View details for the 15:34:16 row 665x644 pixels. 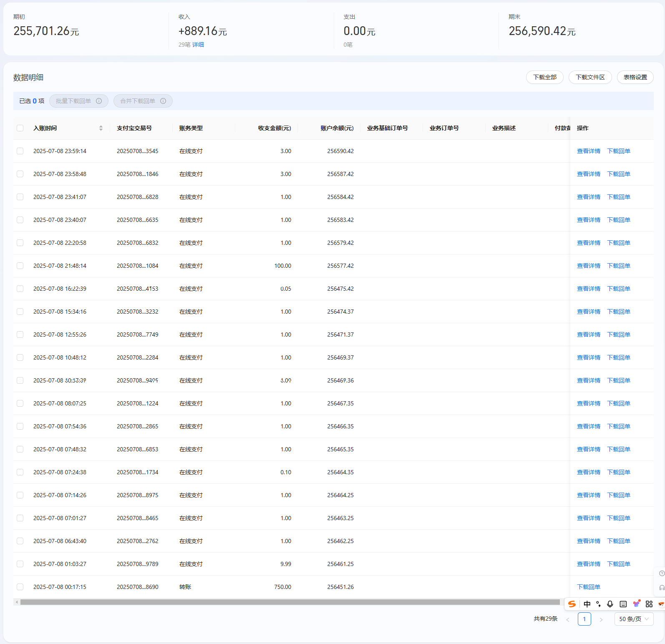588,312
